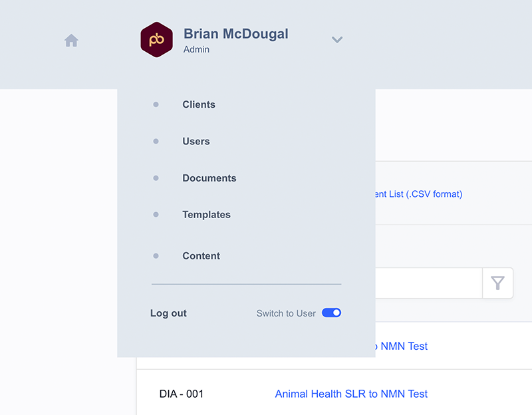Click the bullet beside Users
The height and width of the screenshot is (415, 532).
click(x=156, y=141)
